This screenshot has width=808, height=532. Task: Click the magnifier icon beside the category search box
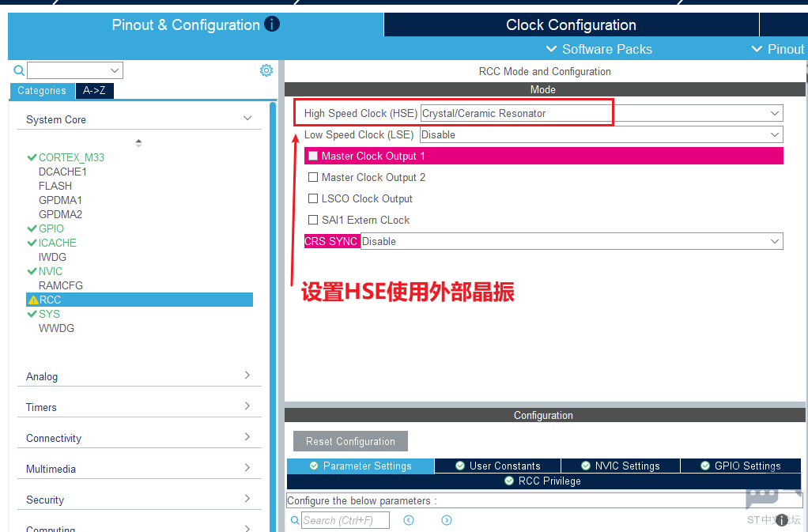(18, 70)
